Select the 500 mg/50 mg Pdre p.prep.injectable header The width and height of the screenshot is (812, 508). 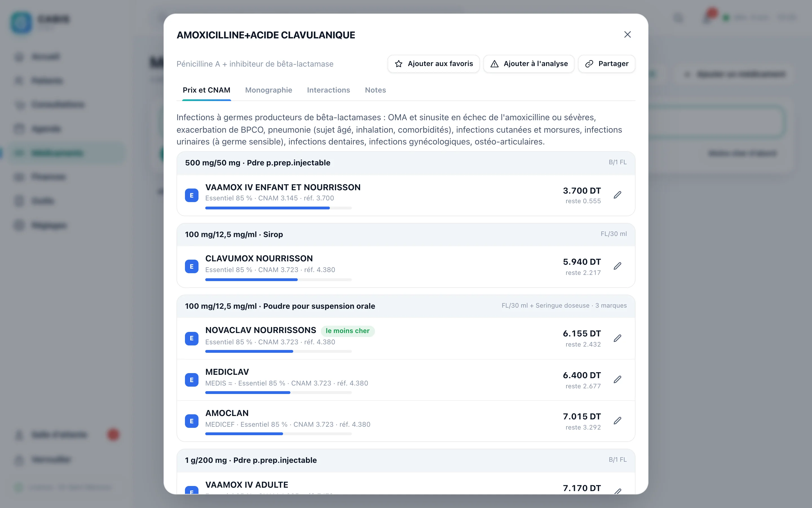coord(406,163)
